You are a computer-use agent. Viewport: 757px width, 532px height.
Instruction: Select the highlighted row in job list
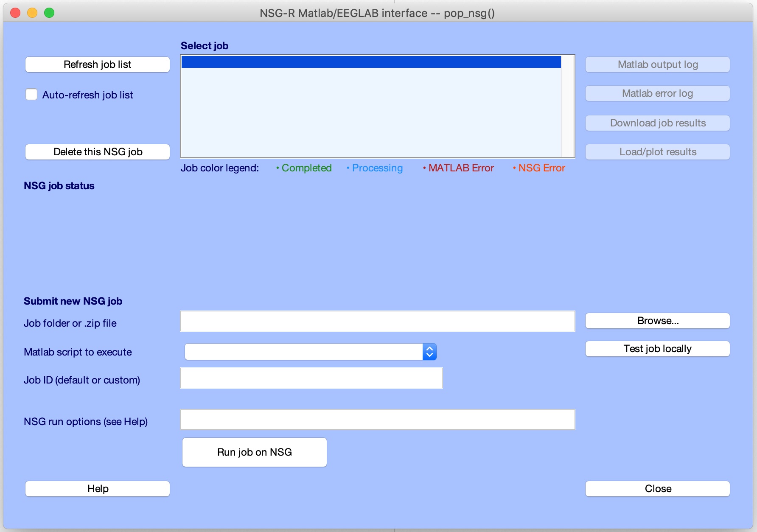[x=371, y=62]
